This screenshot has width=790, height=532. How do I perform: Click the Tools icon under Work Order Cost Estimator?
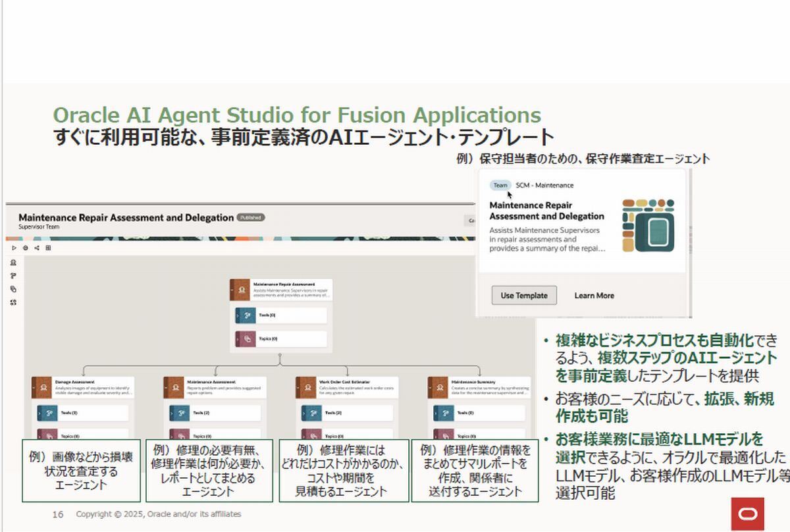pos(313,413)
